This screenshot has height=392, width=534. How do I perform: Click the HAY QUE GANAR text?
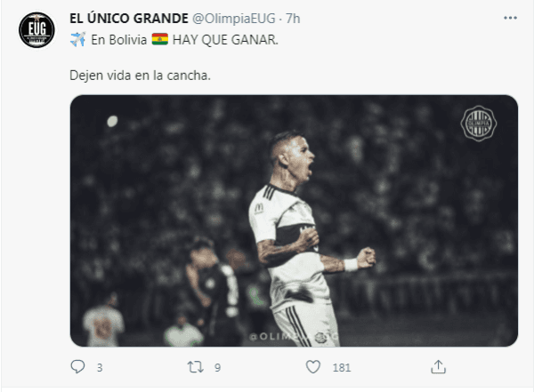(225, 40)
